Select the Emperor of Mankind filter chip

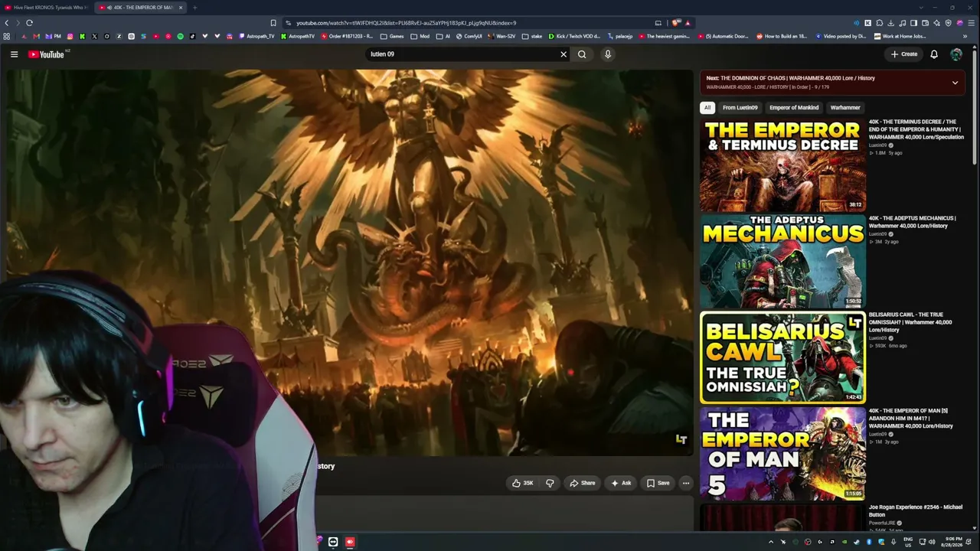(794, 108)
